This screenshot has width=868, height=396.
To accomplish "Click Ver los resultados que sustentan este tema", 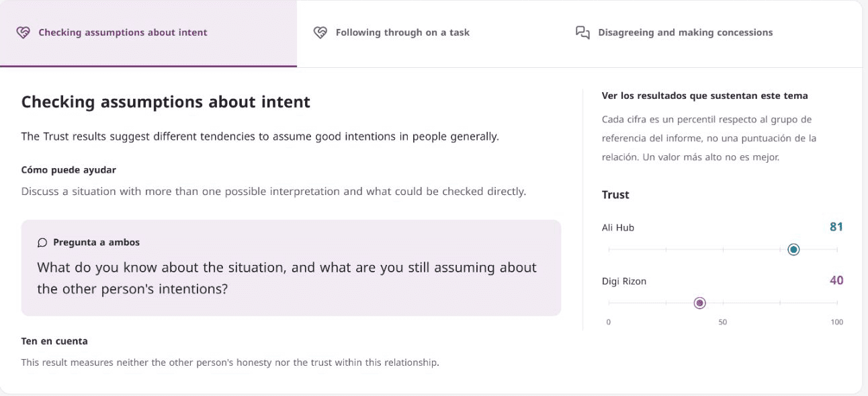I will tap(705, 95).
